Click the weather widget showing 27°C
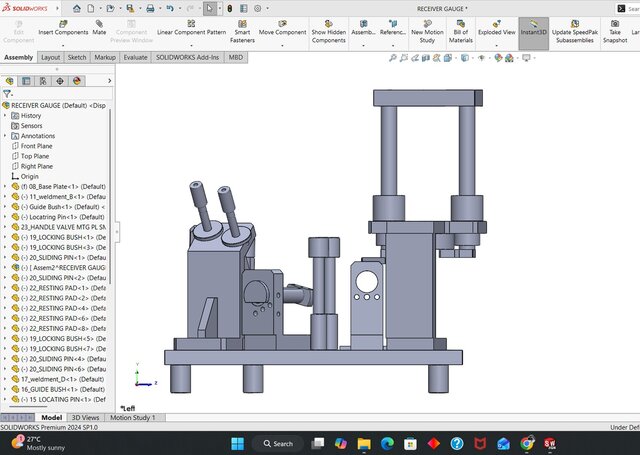Image resolution: width=640 pixels, height=455 pixels. click(38, 443)
